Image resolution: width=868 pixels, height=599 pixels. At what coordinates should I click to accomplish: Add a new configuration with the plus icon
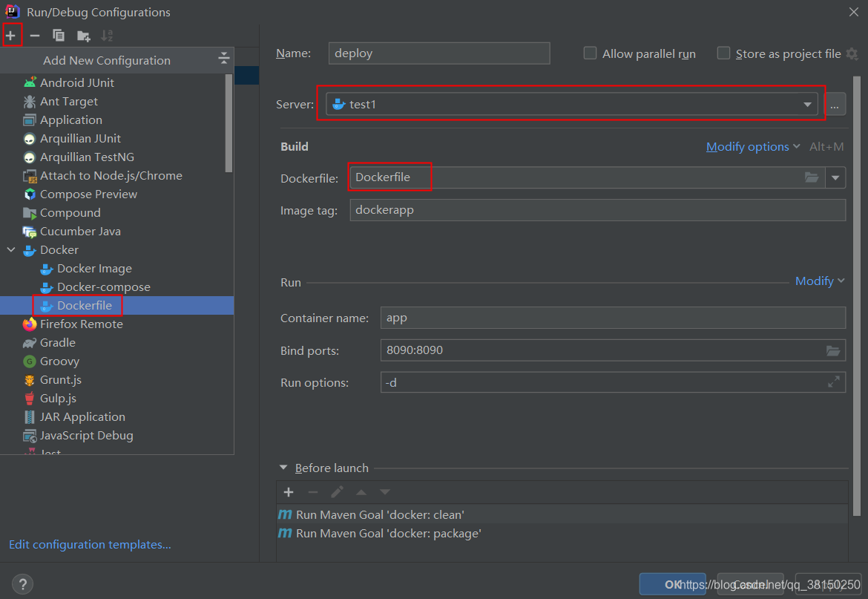pyautogui.click(x=13, y=35)
